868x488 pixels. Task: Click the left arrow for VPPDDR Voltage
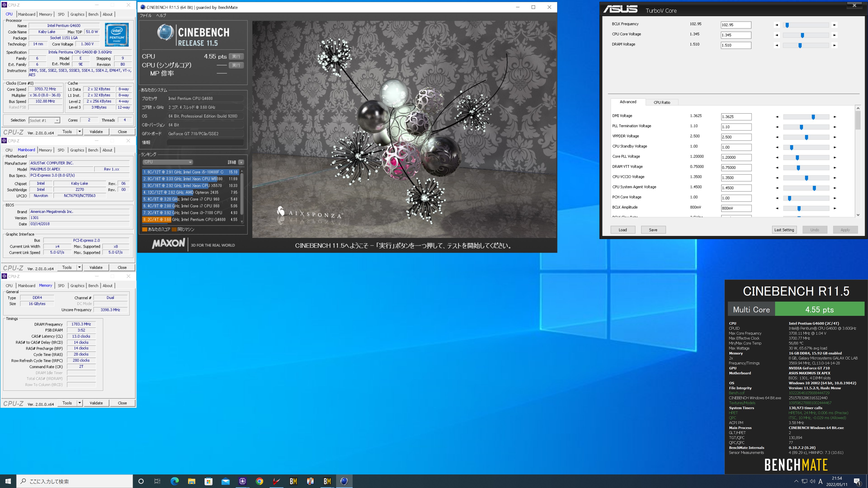pyautogui.click(x=777, y=137)
